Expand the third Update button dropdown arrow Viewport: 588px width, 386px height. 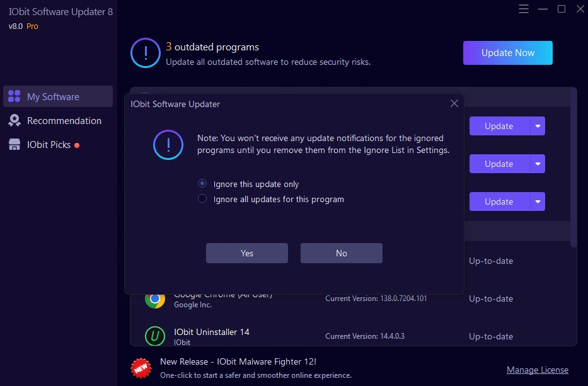coord(538,202)
